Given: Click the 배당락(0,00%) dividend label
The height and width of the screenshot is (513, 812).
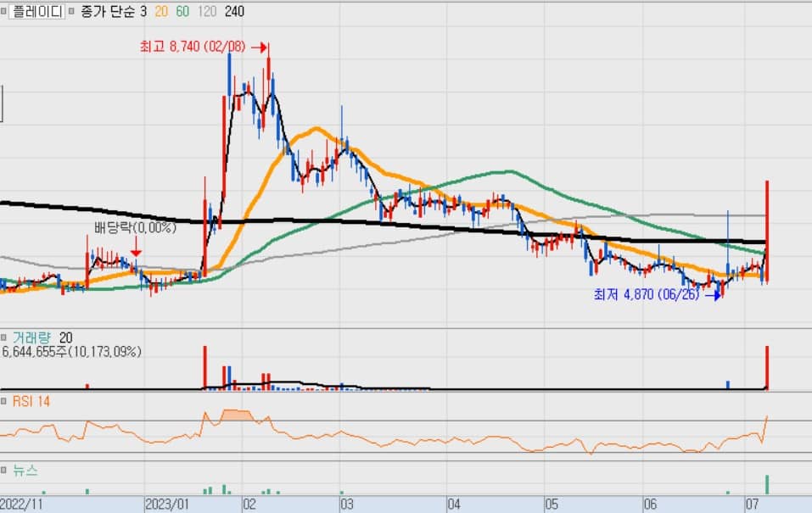Looking at the screenshot, I should click(x=136, y=227).
